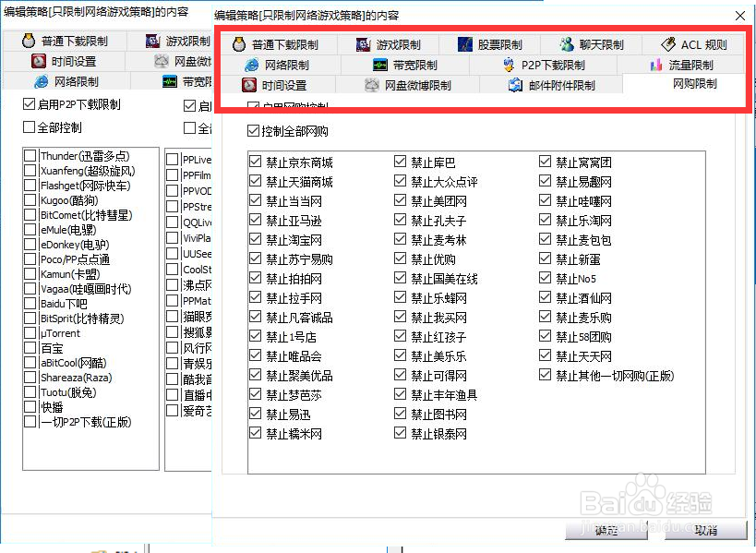The height and width of the screenshot is (553, 756).
Task: Check Thunder(迅雷多点) in back window
Action: (x=30, y=156)
